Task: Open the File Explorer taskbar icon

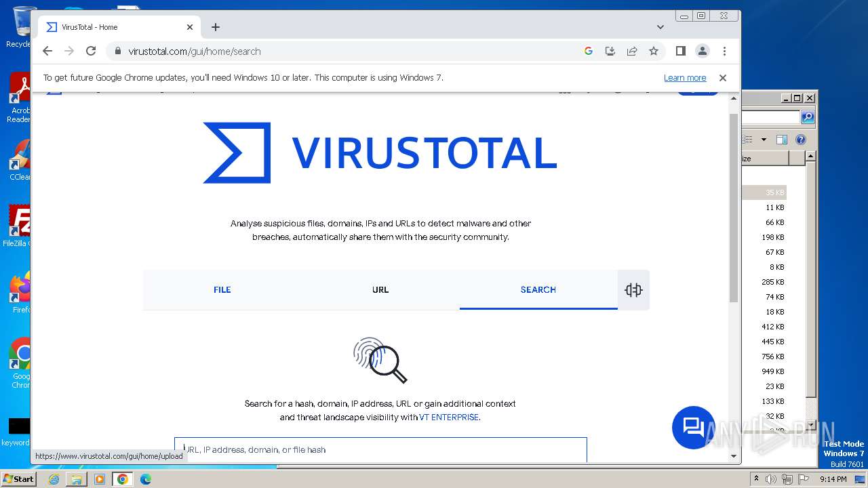Action: 77,479
